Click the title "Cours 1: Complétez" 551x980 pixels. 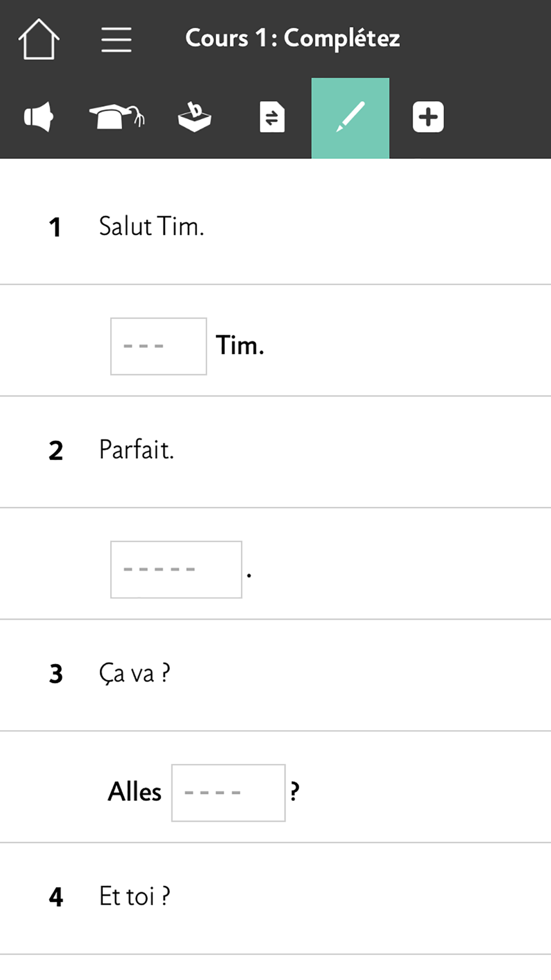293,39
